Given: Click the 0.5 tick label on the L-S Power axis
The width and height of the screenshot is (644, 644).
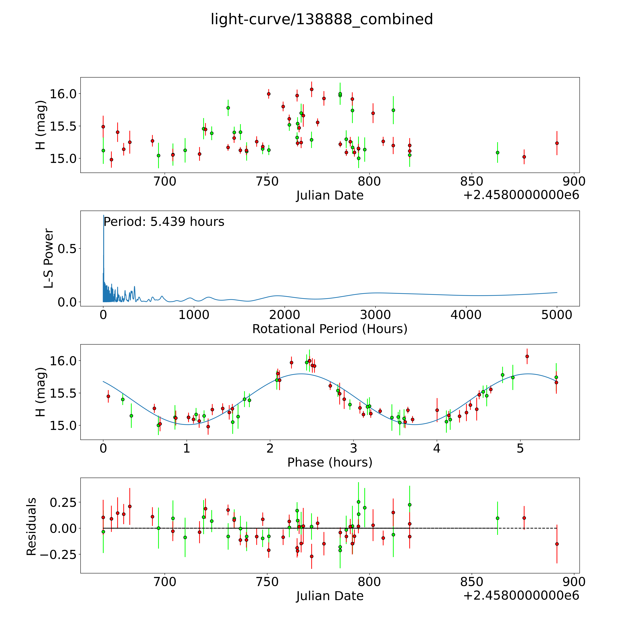Looking at the screenshot, I should [x=67, y=249].
